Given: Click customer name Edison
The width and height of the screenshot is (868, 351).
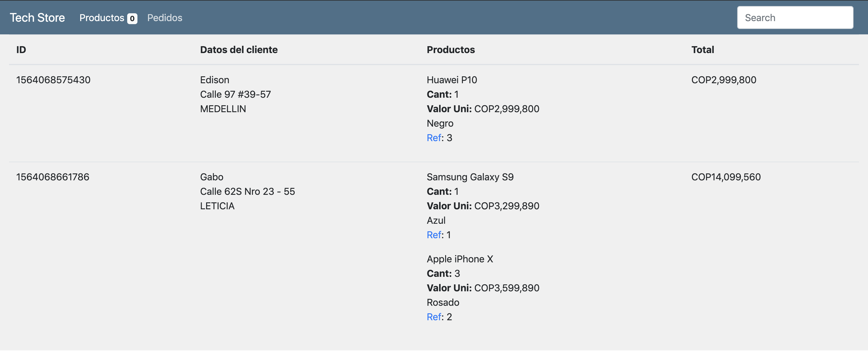Looking at the screenshot, I should pos(214,80).
